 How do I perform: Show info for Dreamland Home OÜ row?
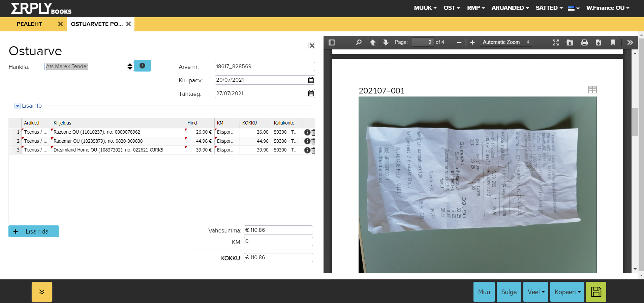307,150
